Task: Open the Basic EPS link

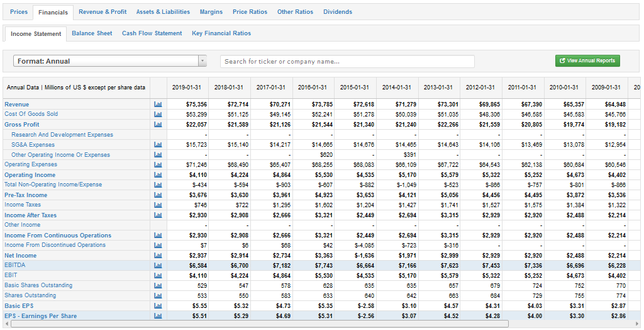Action: click(x=19, y=305)
